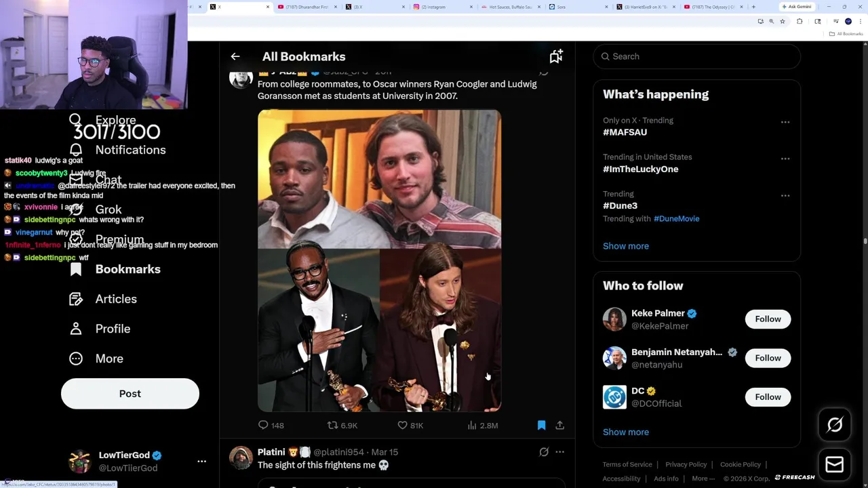Remove bookmark from the Oscar winners post
This screenshot has width=868, height=488.
[541, 426]
